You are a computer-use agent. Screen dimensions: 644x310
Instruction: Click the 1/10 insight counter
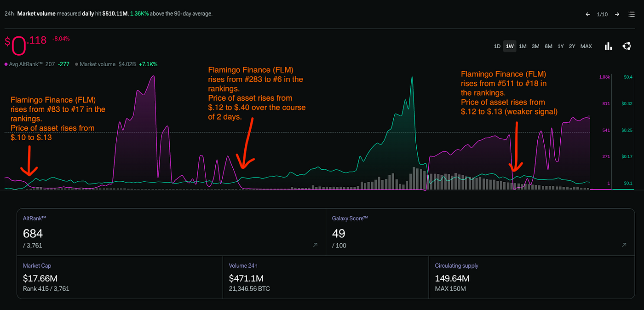coord(602,15)
